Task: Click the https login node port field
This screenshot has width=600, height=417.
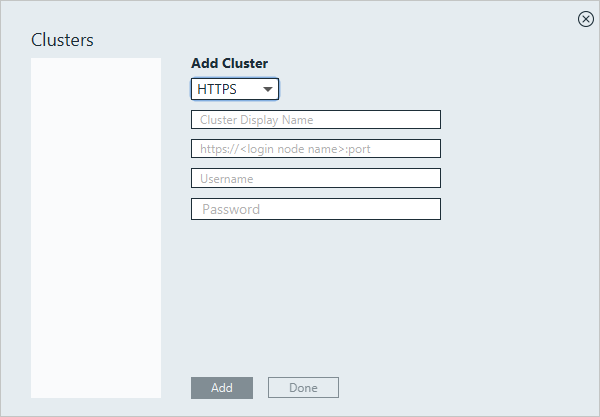Action: coord(316,149)
